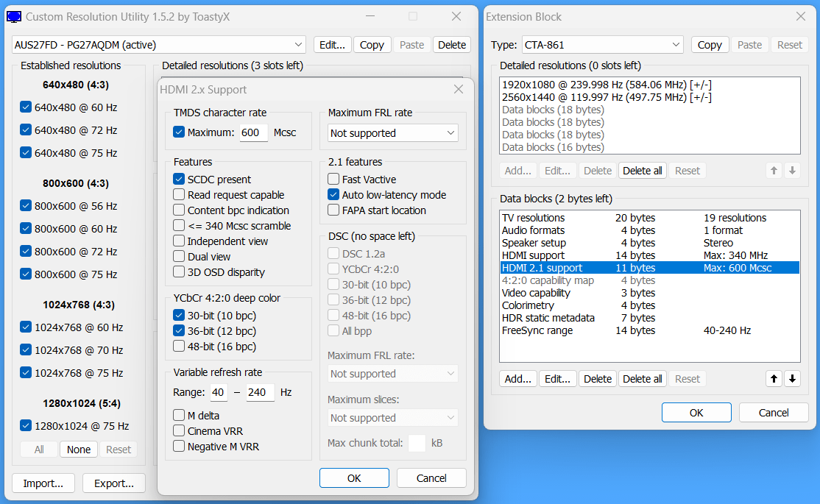Open the extension block Type dropdown
This screenshot has height=504, width=820.
(602, 45)
